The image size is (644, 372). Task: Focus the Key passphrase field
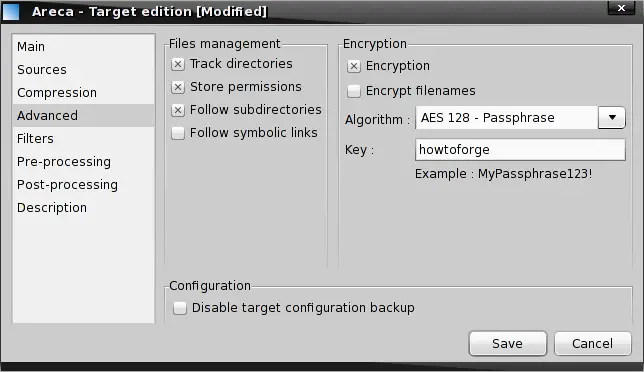(520, 149)
